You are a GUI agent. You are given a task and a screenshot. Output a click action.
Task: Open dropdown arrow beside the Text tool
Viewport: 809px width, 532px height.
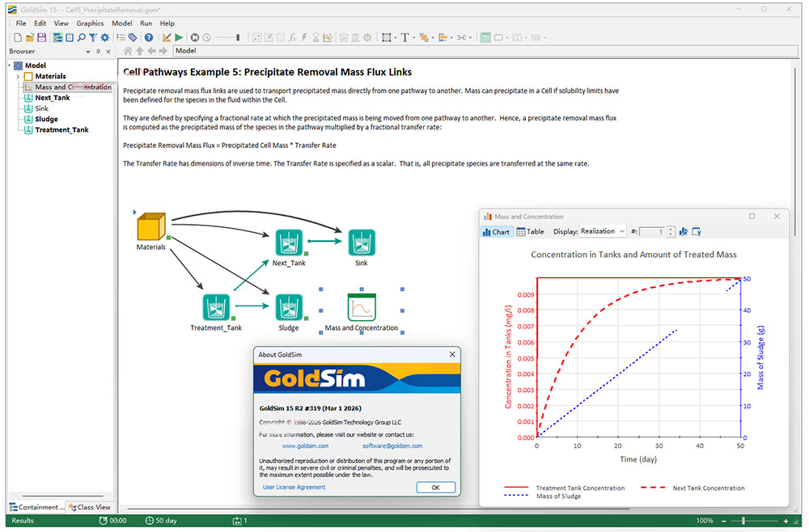pos(413,37)
